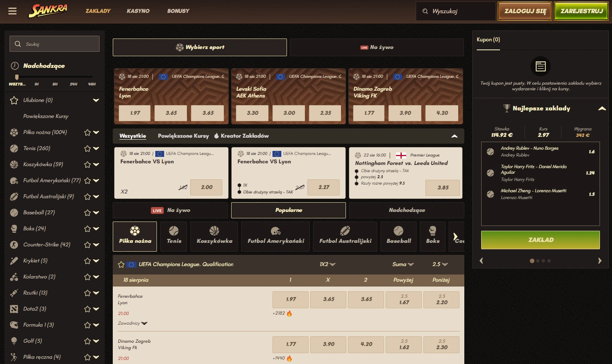Viewport: 612px width, 364px height.
Task: Expand the Ulubione list chevron
Action: [x=96, y=100]
